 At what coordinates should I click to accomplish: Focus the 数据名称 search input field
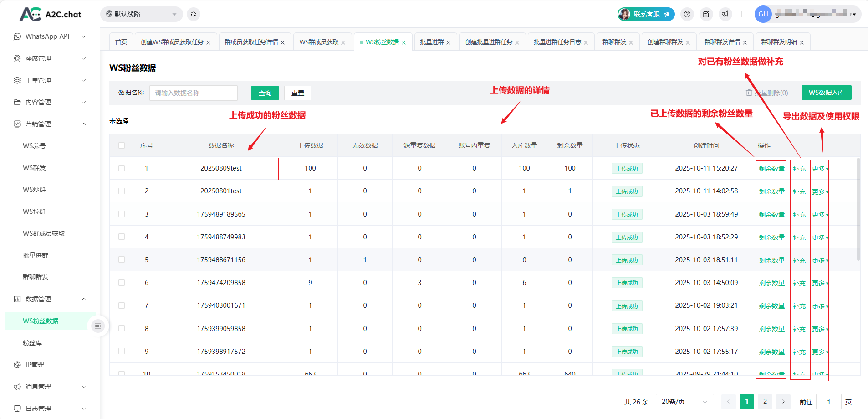194,93
